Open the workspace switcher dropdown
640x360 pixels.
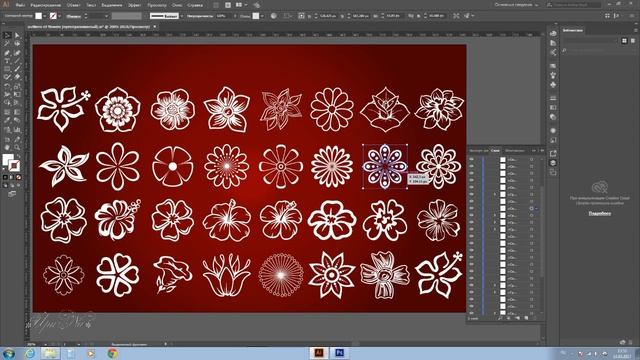tap(516, 5)
